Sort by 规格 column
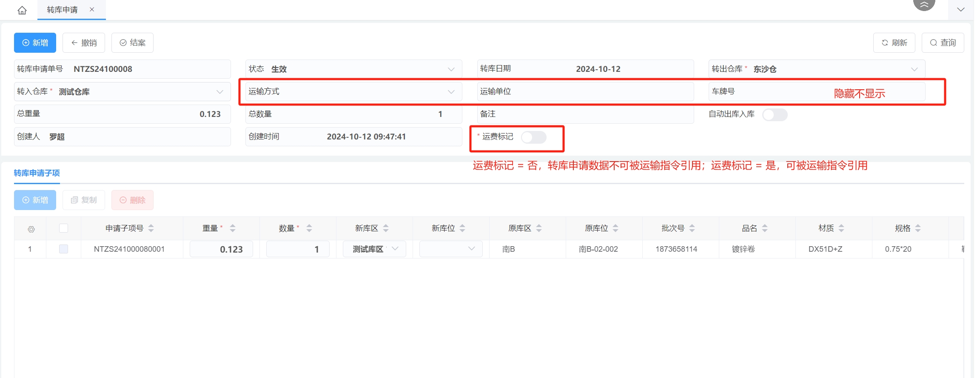The height and width of the screenshot is (378, 980). (918, 228)
